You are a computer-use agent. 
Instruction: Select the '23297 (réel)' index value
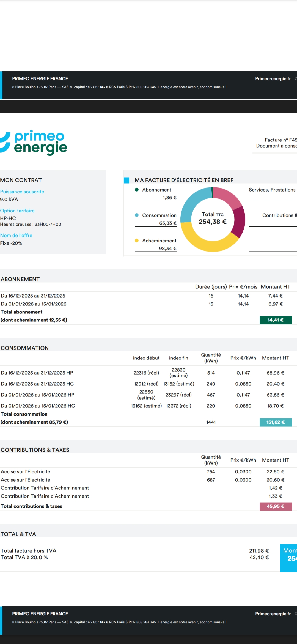point(179,395)
